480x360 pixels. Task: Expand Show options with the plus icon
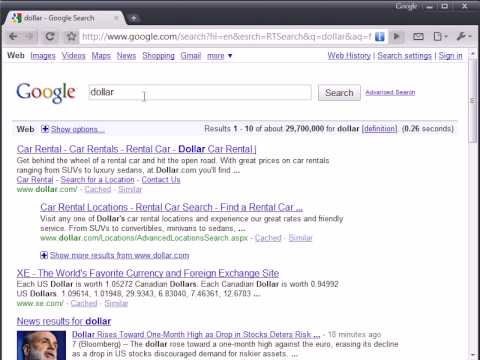pyautogui.click(x=45, y=129)
